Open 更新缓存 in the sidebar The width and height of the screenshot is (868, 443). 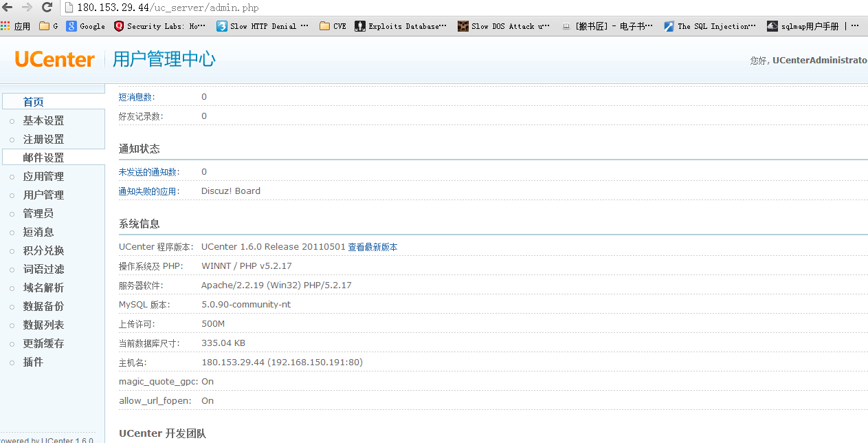click(43, 343)
